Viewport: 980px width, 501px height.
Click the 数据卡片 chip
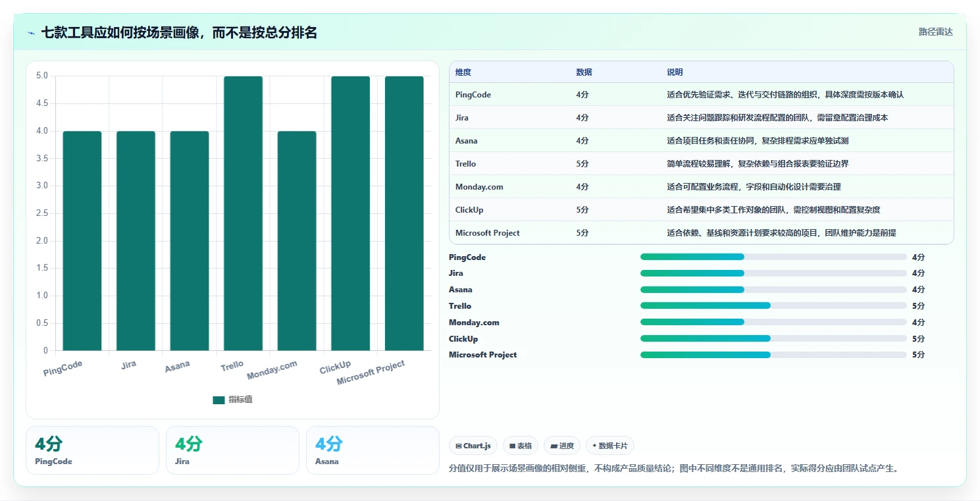[610, 446]
